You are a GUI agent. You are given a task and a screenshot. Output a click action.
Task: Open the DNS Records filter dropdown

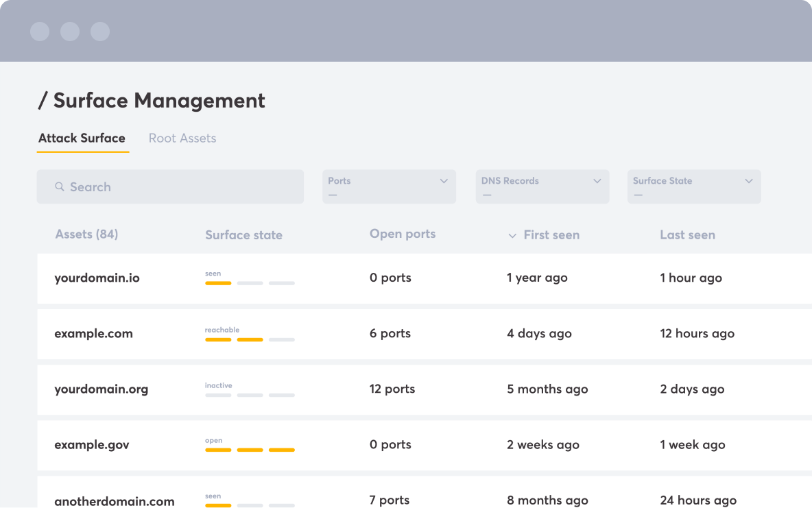pyautogui.click(x=542, y=186)
